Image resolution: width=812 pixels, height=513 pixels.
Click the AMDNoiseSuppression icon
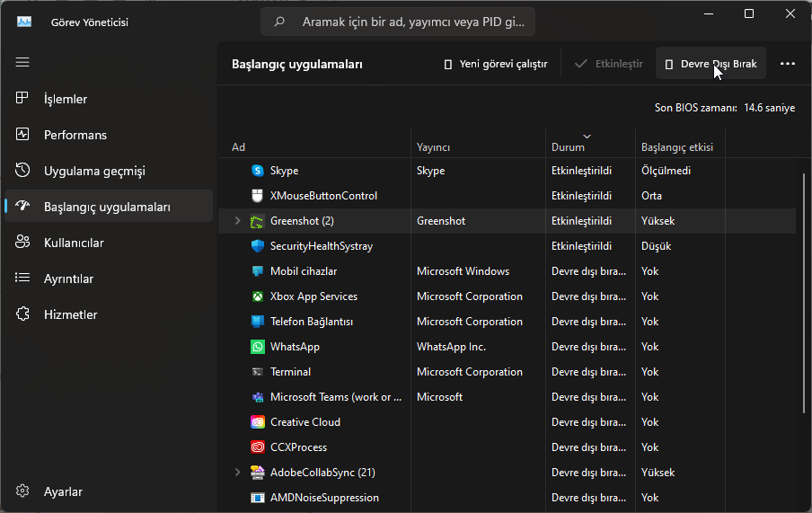click(x=258, y=498)
